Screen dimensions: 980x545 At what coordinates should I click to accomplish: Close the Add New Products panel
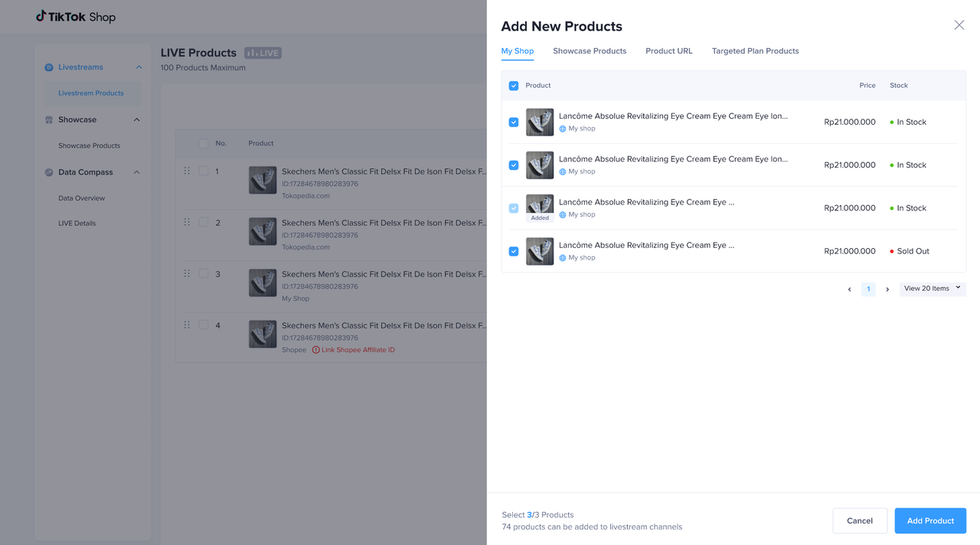pos(959,25)
